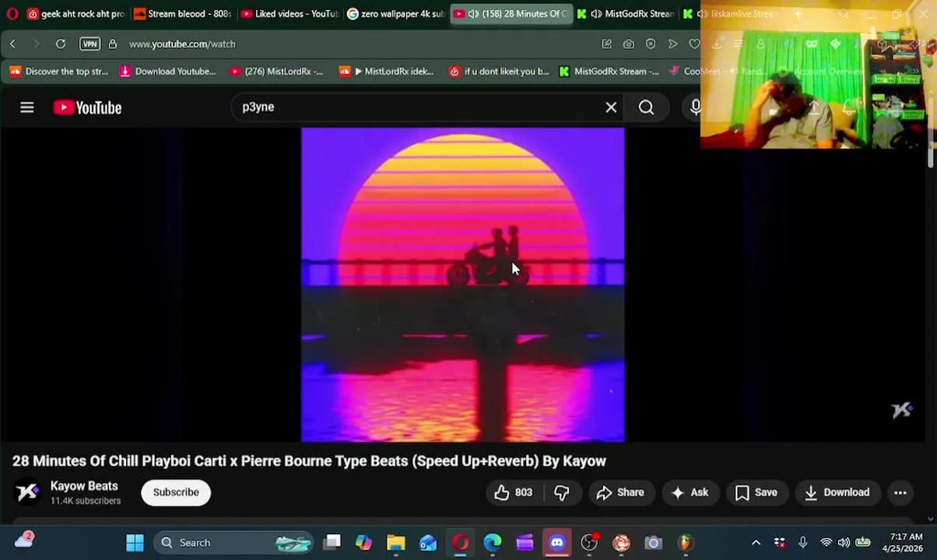The width and height of the screenshot is (937, 560).
Task: Open the system volume tray icon
Action: coord(844,543)
